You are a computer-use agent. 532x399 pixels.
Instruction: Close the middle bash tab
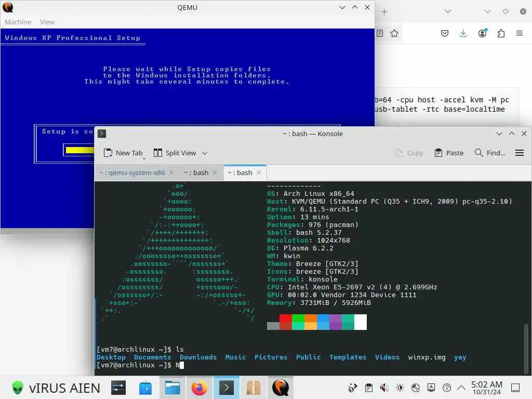point(215,172)
